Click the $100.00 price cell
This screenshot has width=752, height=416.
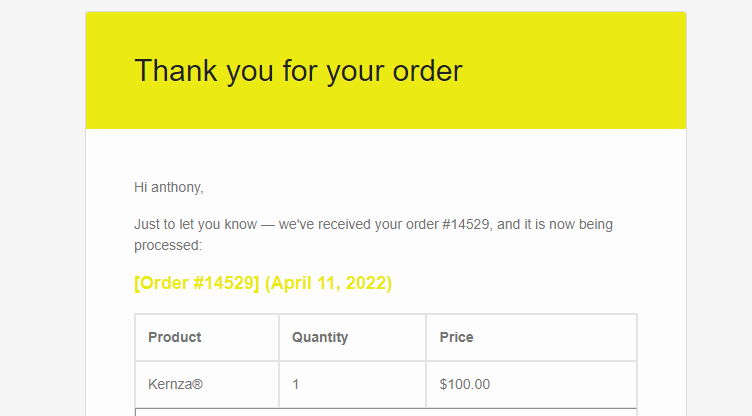point(531,384)
